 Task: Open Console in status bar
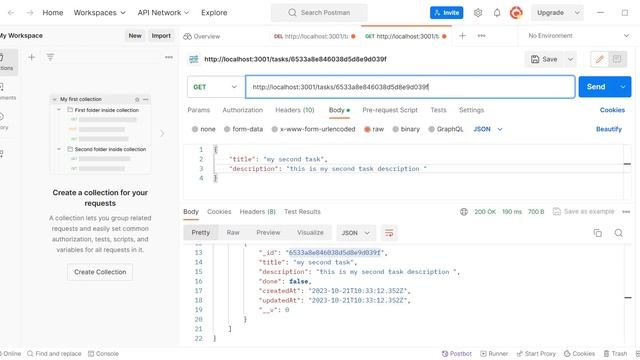pyautogui.click(x=103, y=353)
